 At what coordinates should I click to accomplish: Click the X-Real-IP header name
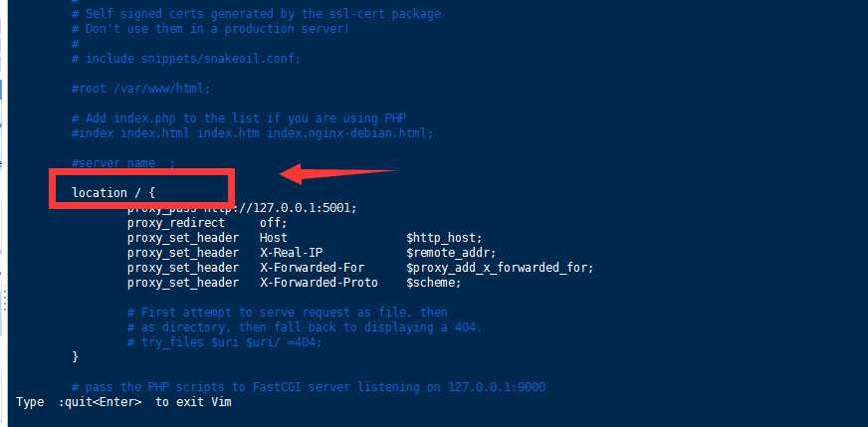[x=291, y=253]
